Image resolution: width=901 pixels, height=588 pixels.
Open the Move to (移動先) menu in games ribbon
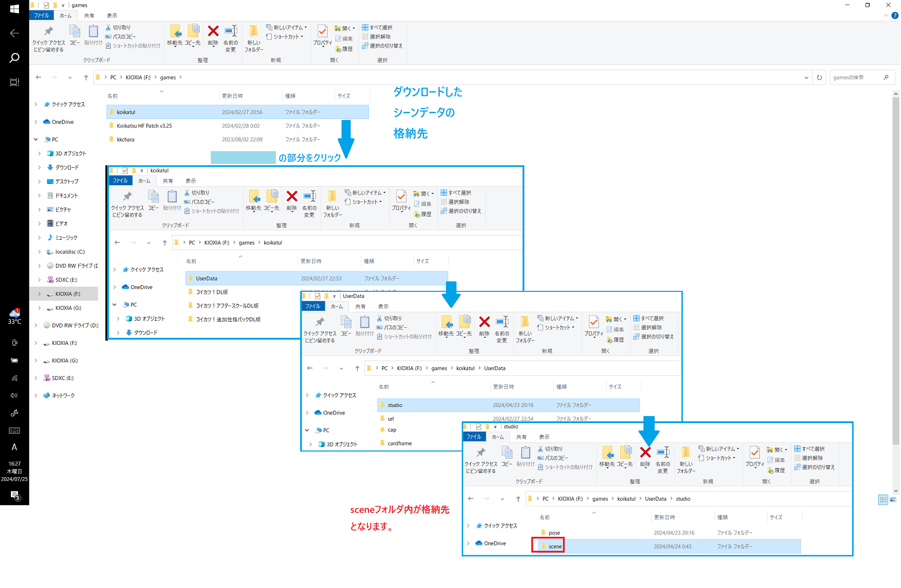175,36
